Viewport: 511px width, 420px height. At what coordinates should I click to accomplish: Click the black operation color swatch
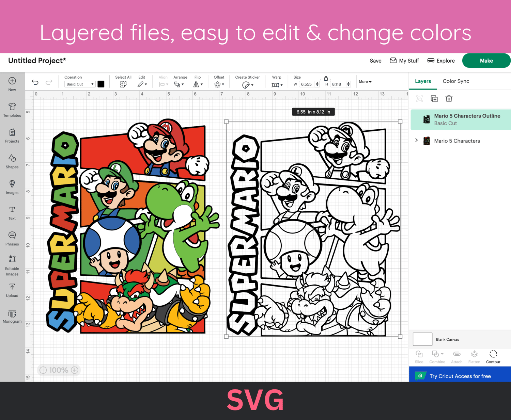(101, 84)
